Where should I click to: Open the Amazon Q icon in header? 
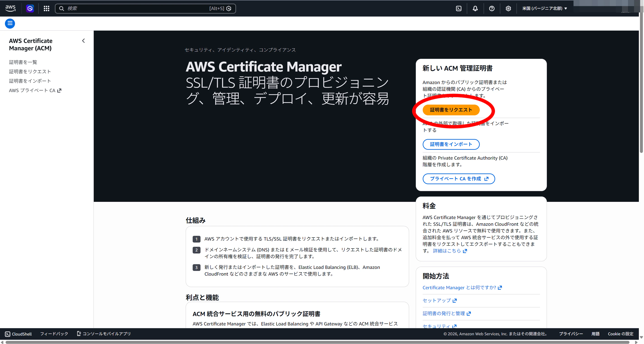(30, 8)
